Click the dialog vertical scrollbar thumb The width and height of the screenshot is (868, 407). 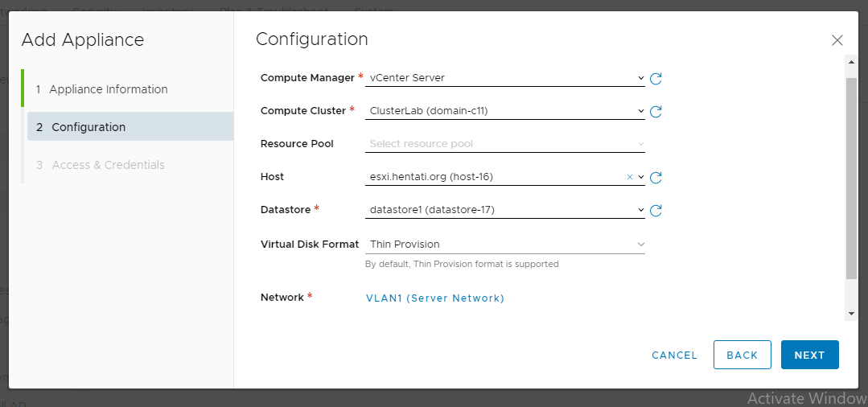pos(851,179)
